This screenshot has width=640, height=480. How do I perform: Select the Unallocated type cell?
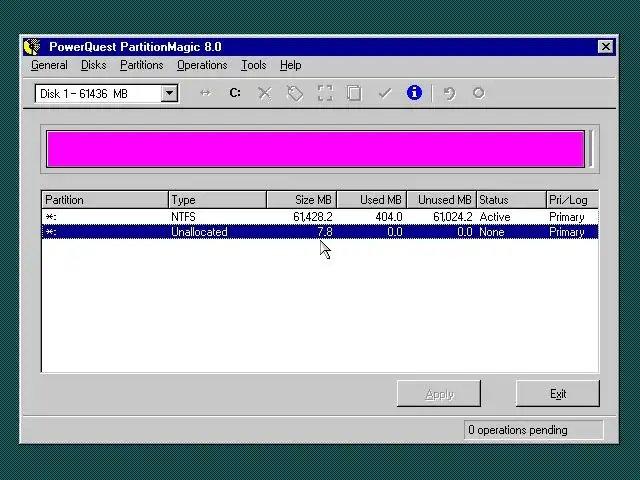point(199,232)
